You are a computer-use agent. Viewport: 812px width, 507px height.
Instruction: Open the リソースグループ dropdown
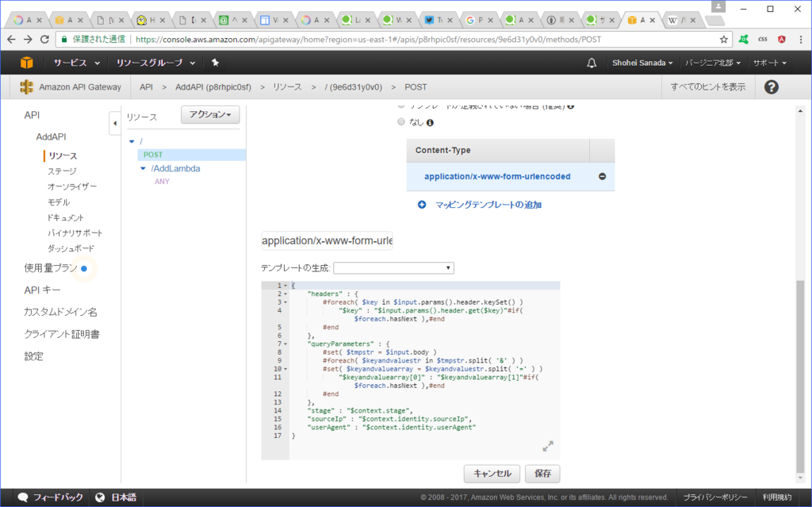155,63
